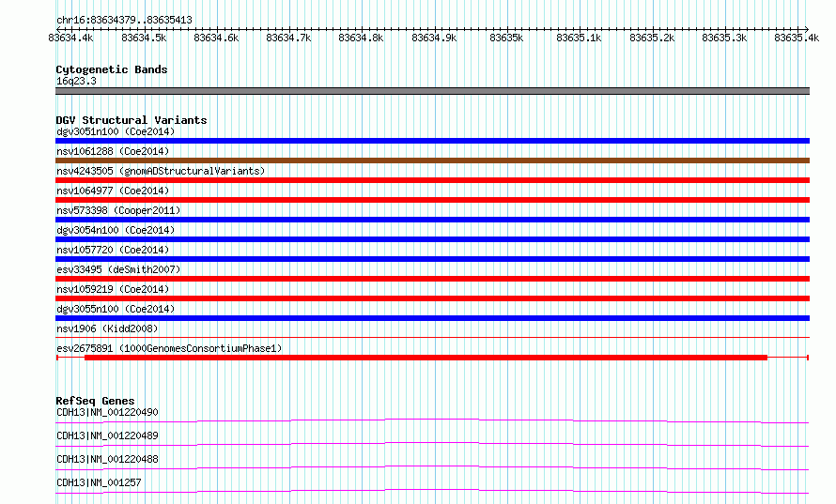Click the 83635.4k ruler tick label
The height and width of the screenshot is (504, 836).
(x=797, y=38)
